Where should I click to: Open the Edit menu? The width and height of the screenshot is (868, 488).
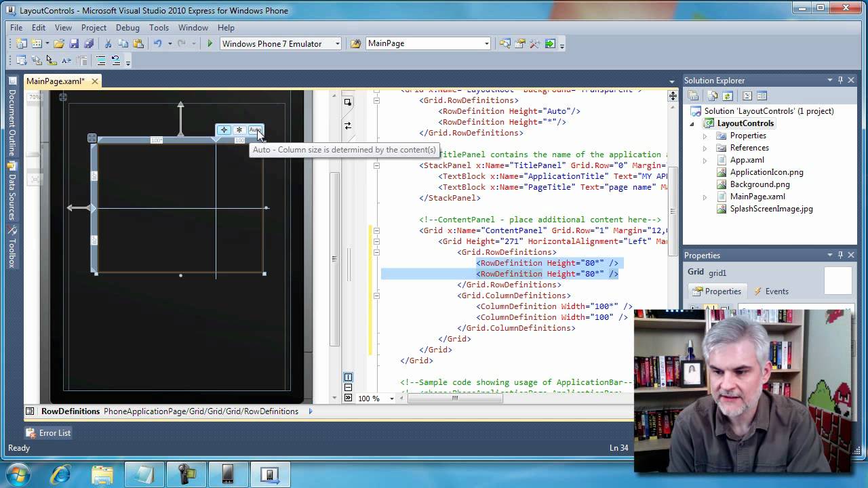(x=39, y=28)
